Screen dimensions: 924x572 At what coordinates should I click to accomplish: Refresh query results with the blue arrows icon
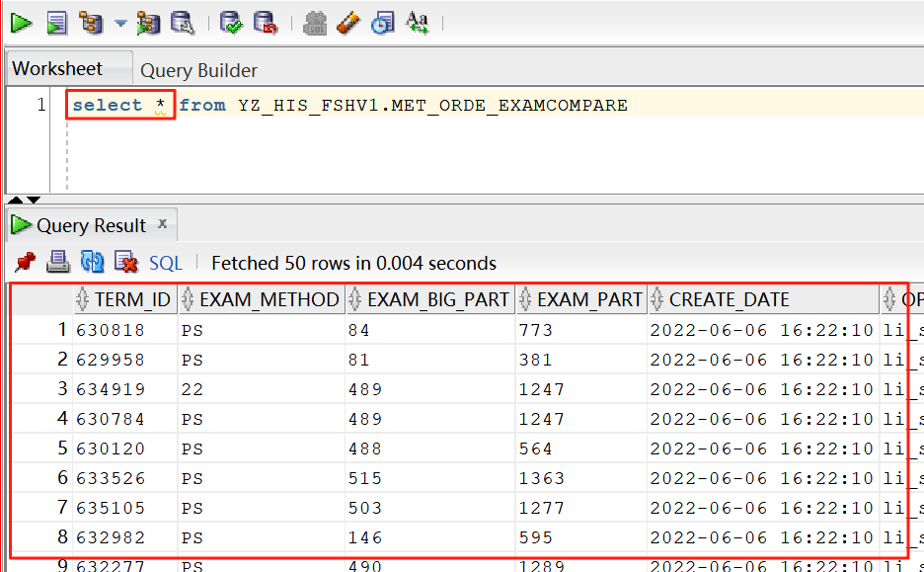(92, 262)
